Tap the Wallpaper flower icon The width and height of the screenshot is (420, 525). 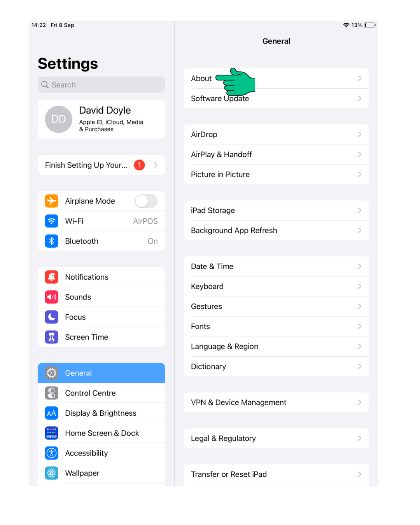tap(51, 473)
